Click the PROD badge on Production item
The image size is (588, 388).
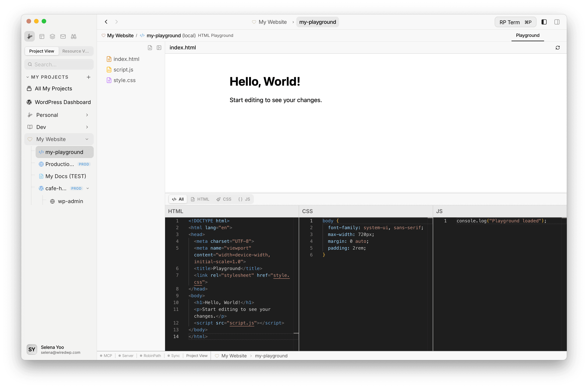coord(84,164)
